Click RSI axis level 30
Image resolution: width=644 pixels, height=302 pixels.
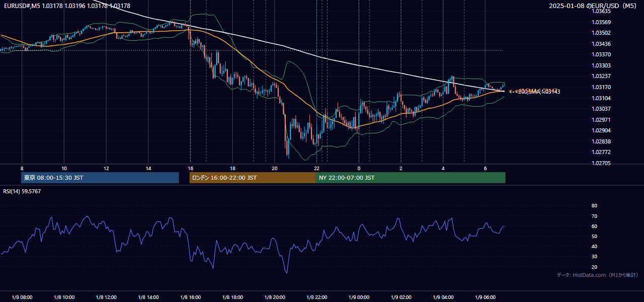point(594,257)
